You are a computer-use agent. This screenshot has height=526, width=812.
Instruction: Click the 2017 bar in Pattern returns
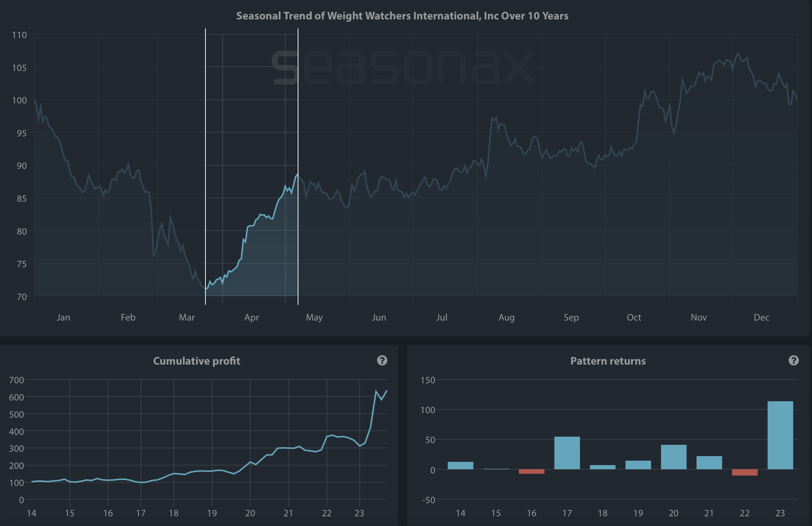567,453
